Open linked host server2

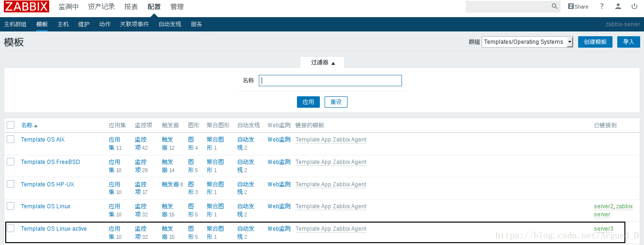[603, 206]
